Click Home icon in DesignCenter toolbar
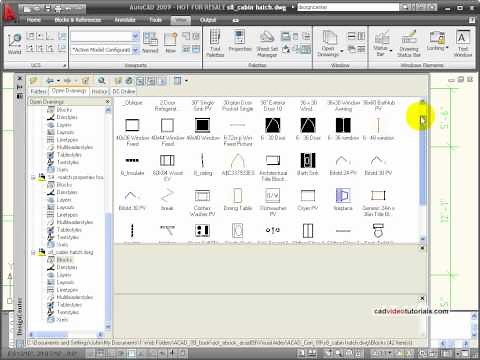 (x=129, y=81)
